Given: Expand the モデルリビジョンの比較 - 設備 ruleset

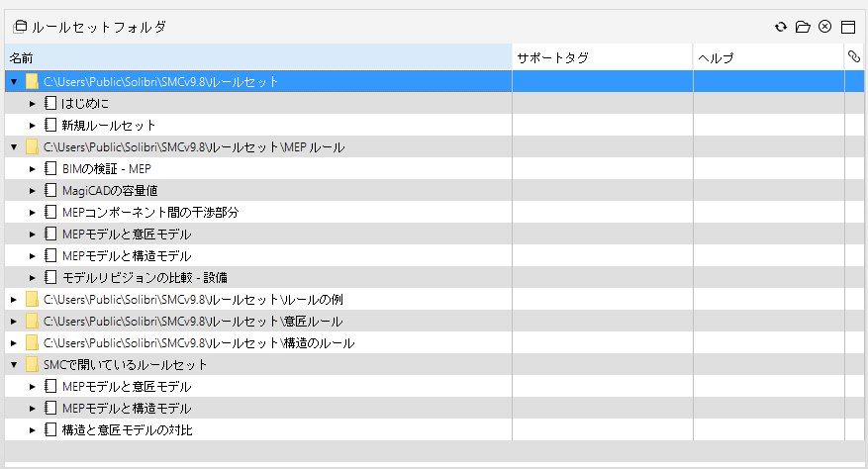Looking at the screenshot, I should click(32, 278).
